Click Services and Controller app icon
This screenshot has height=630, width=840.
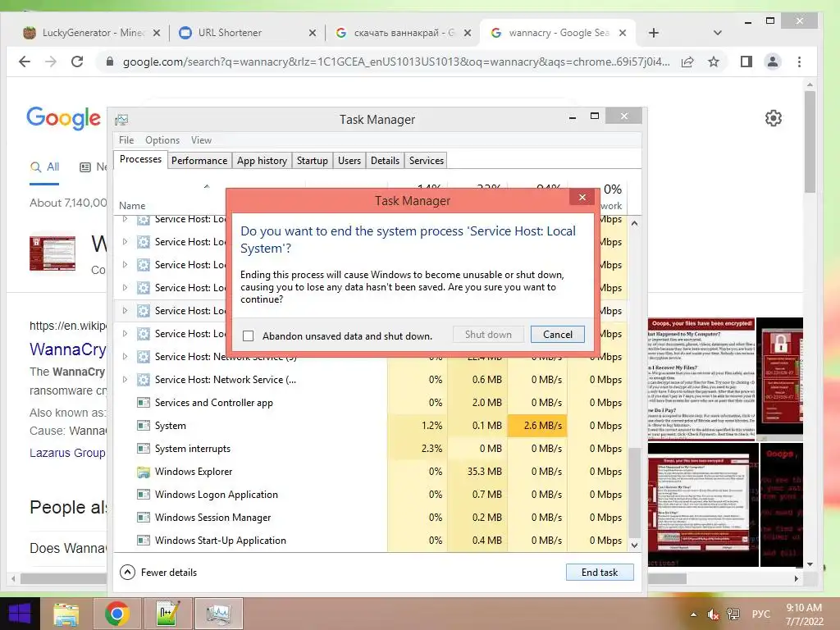click(143, 402)
